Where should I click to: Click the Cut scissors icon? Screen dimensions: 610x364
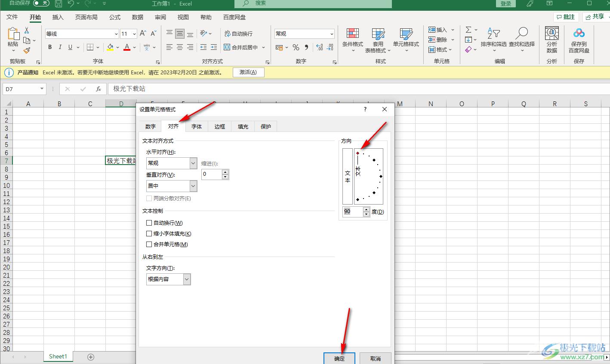coord(27,31)
